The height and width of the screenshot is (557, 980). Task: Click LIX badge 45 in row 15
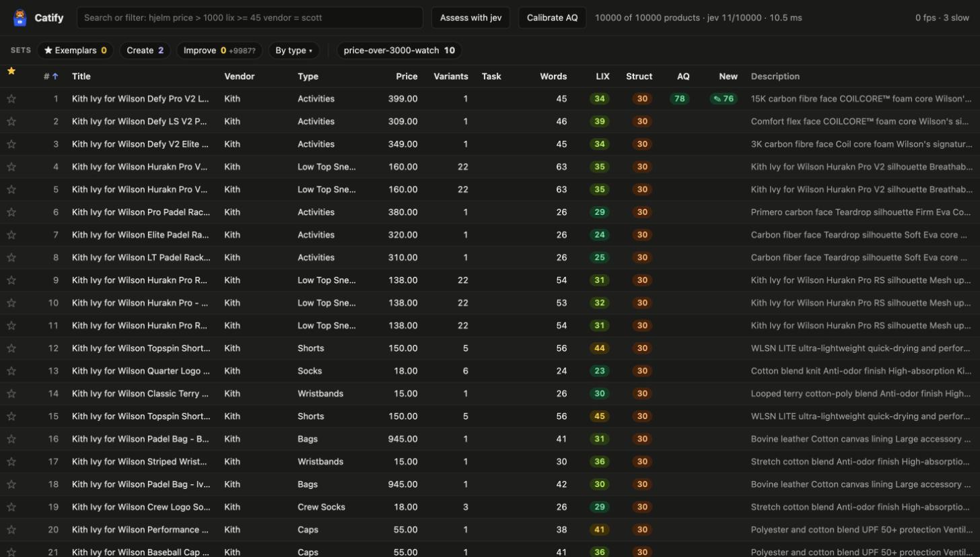600,416
